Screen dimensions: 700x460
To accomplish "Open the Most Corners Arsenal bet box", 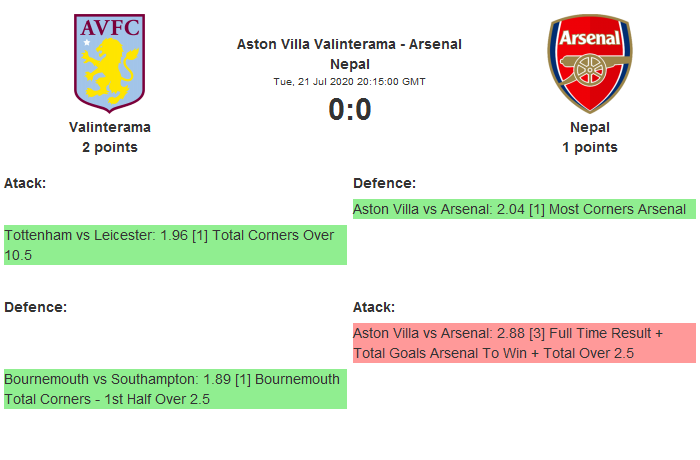I will [x=524, y=209].
